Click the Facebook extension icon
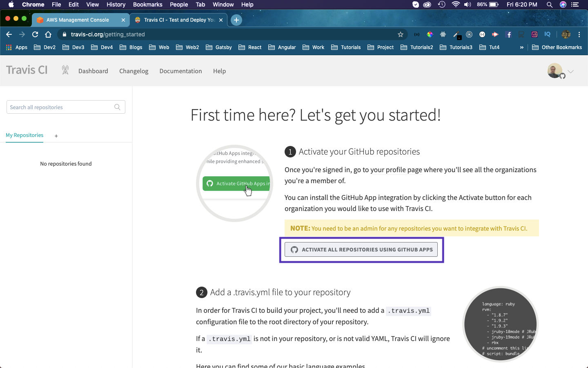The width and height of the screenshot is (588, 368). (509, 34)
